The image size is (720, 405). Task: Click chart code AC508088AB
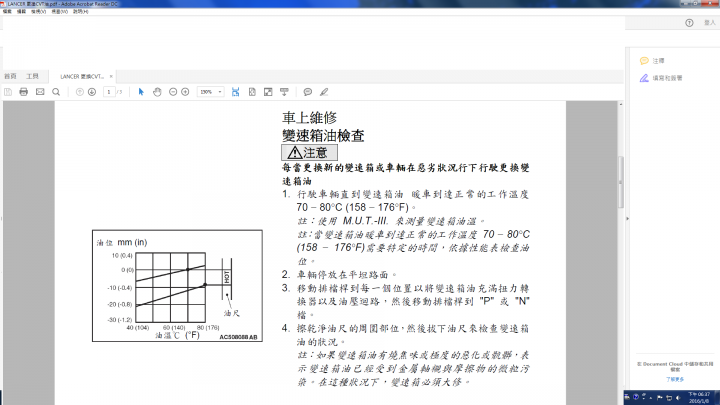click(x=238, y=337)
